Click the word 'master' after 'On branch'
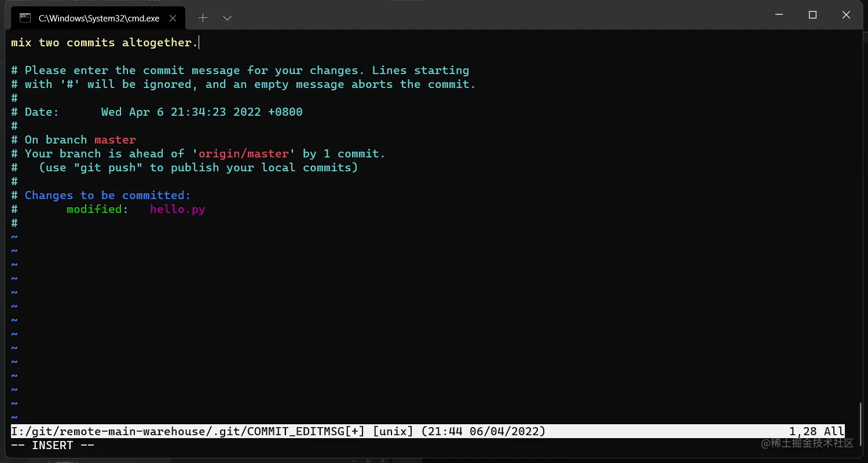The height and width of the screenshot is (463, 868). click(x=115, y=139)
